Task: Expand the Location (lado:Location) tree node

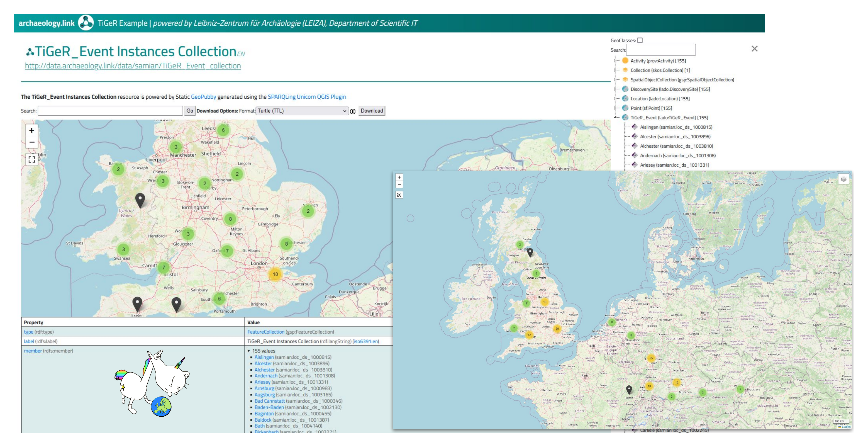Action: coord(615,99)
